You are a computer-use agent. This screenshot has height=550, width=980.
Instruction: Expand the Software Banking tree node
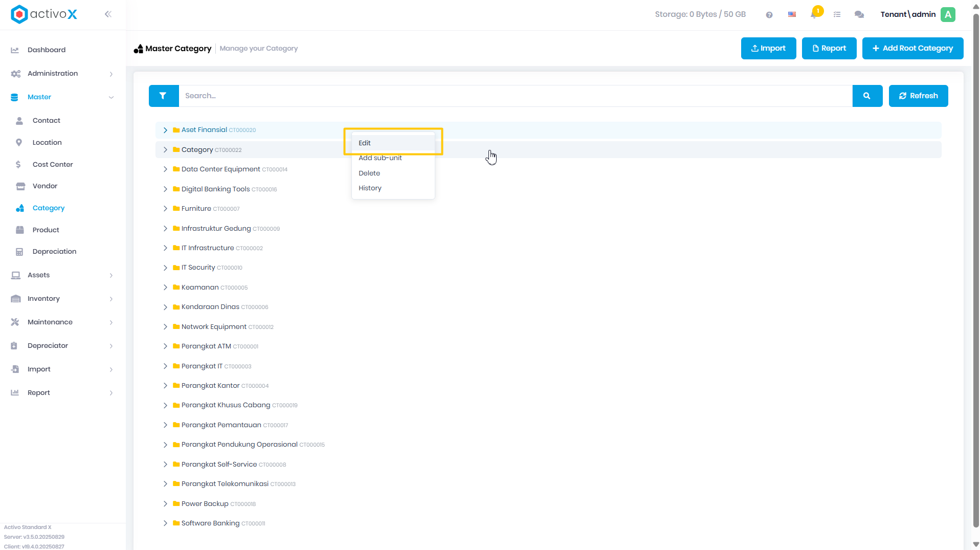pyautogui.click(x=165, y=523)
